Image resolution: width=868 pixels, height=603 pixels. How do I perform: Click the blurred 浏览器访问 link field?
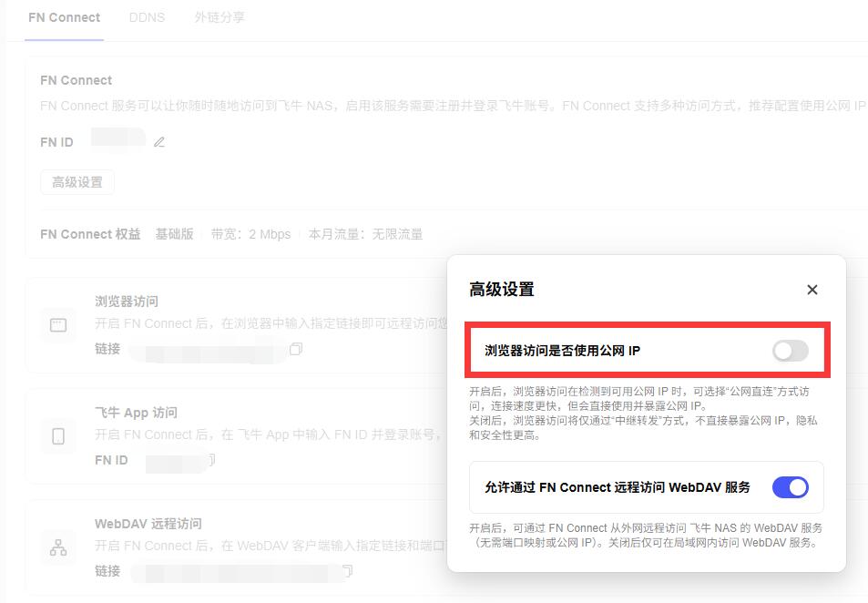(208, 353)
